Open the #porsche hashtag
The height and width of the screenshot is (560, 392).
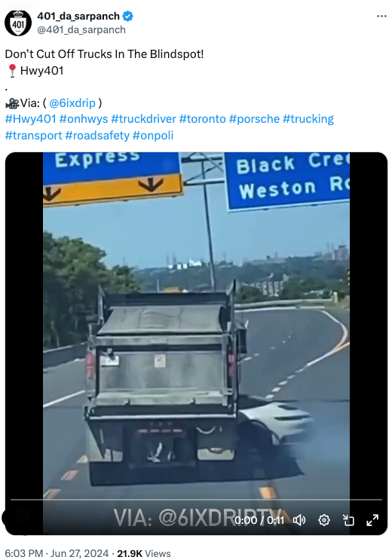254,119
